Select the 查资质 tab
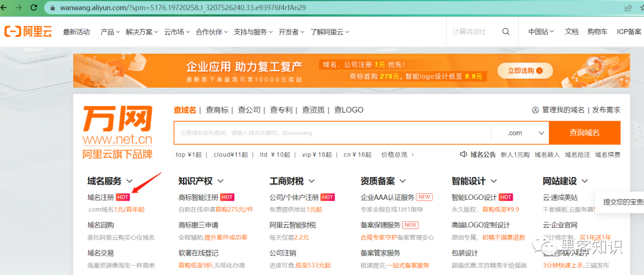This screenshot has height=275, width=644. click(314, 110)
